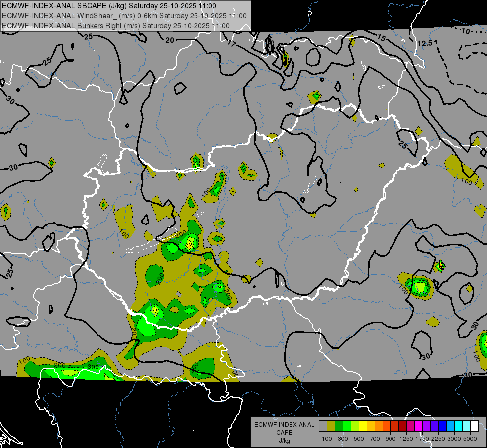The width and height of the screenshot is (487, 448).
Task: Click the 20 wind shear contour label
Action: [x=170, y=40]
